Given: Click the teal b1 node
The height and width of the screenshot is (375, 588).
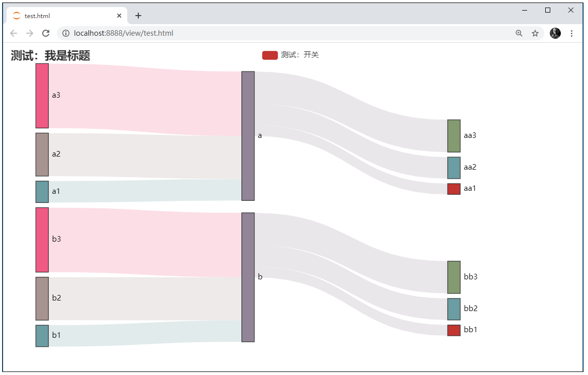Looking at the screenshot, I should [42, 336].
